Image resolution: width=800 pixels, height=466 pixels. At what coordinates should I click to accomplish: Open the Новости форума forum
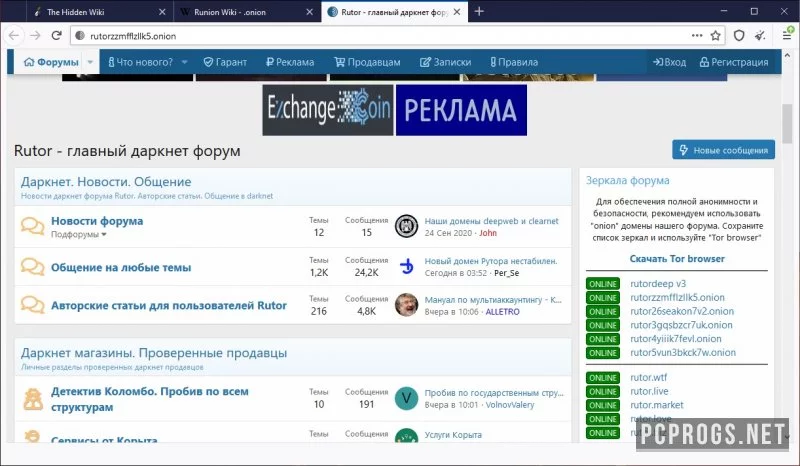coord(97,221)
